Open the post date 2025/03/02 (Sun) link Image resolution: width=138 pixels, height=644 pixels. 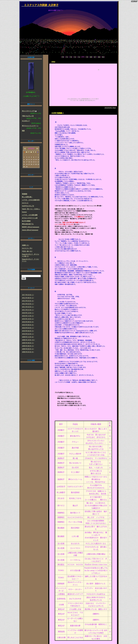110,108
